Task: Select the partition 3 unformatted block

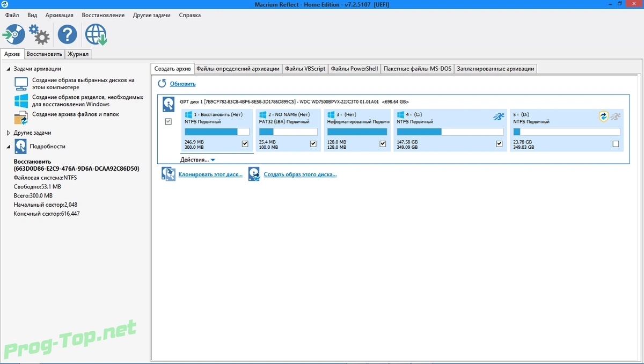Action: pyautogui.click(x=356, y=130)
